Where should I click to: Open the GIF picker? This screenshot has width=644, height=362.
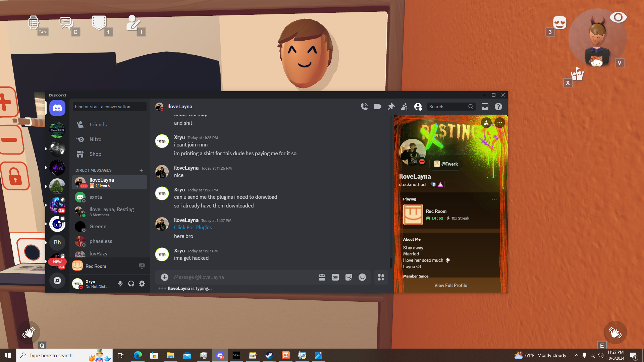[x=335, y=277]
